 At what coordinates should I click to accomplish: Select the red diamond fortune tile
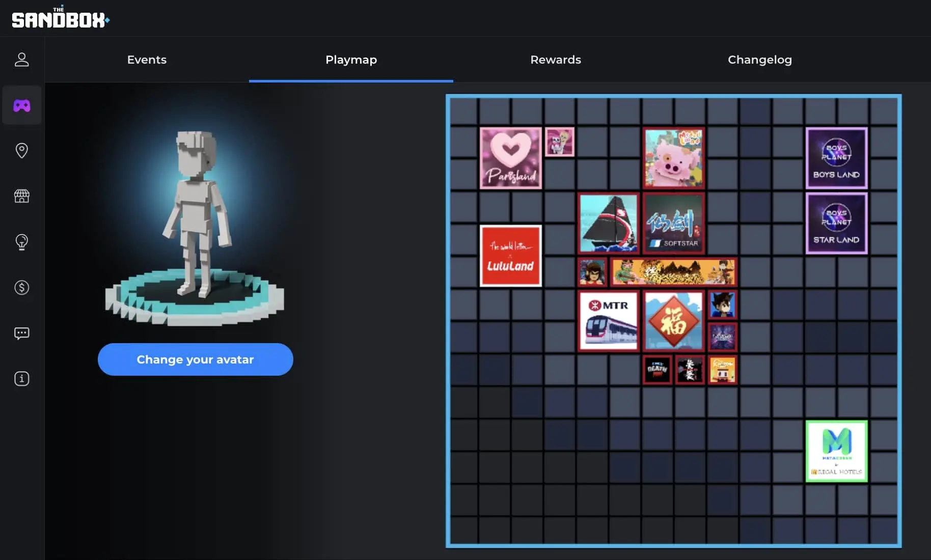[x=674, y=321]
